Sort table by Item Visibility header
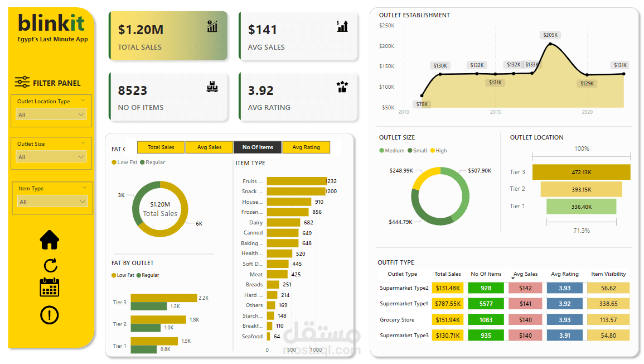The height and width of the screenshot is (364, 644). coord(608,274)
